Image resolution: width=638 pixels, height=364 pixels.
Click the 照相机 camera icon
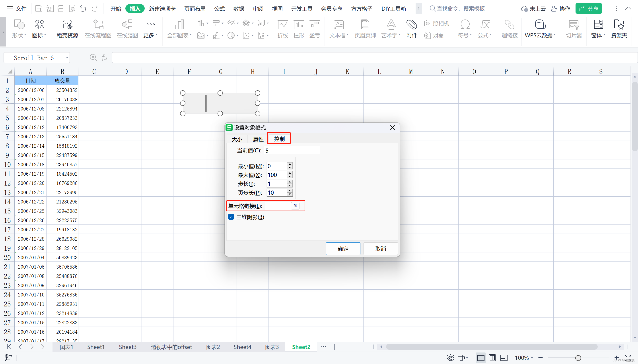click(437, 23)
